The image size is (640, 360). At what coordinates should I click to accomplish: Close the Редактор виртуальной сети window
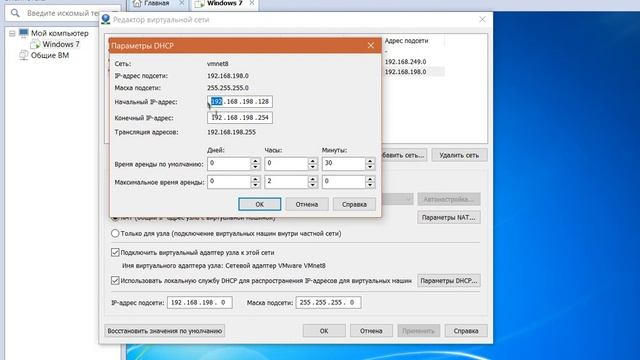pos(482,19)
